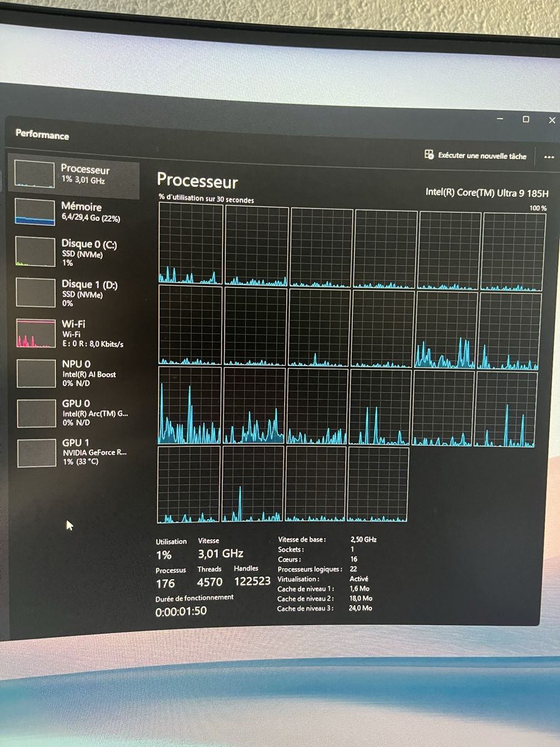Click the large "Processeur" heading
This screenshot has height=747, width=560.
pos(197,181)
